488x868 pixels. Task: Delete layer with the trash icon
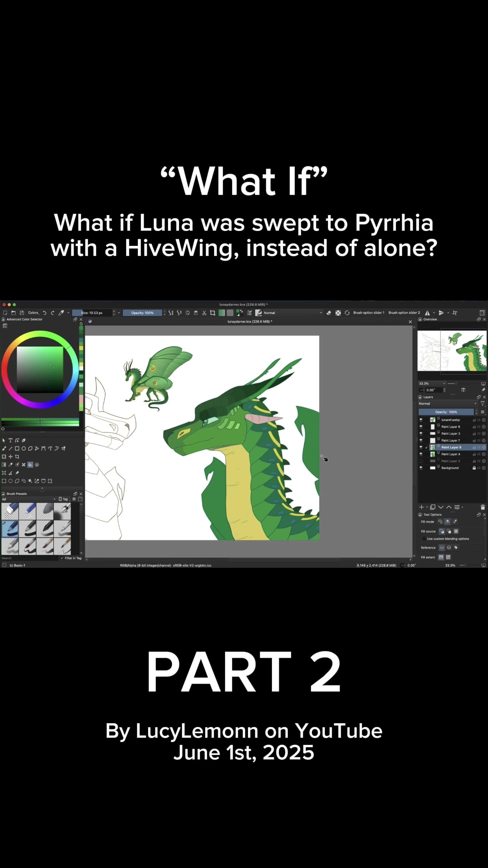click(483, 507)
